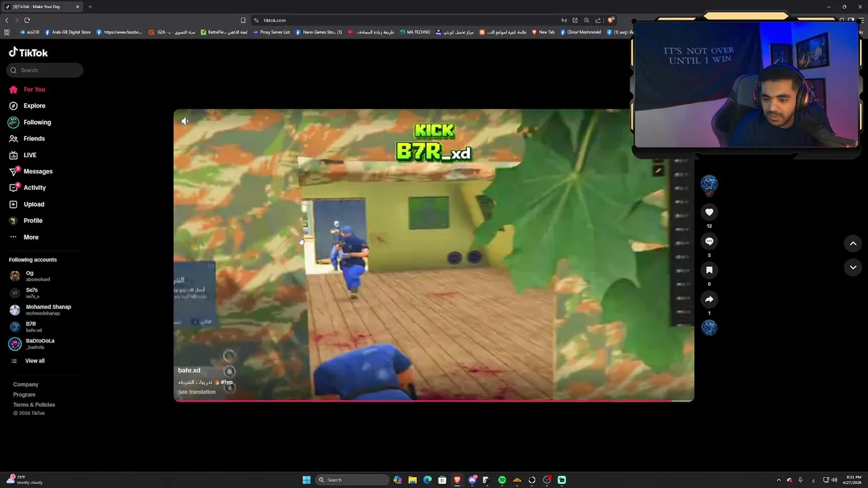Open File Explorer from the taskbar

[x=412, y=480]
